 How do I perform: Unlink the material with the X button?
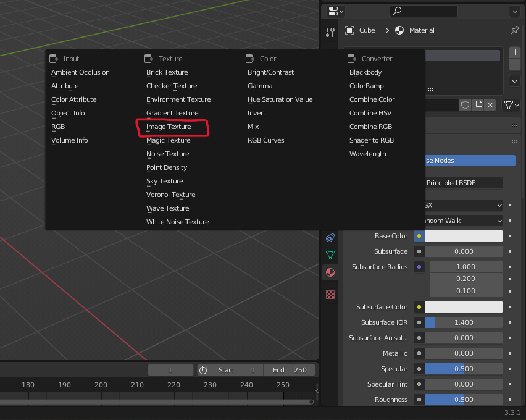coord(490,105)
